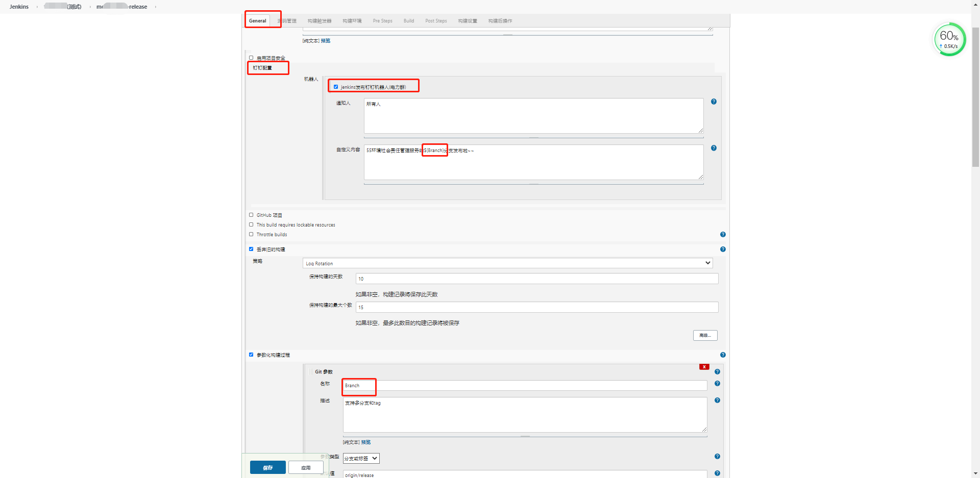Click the 描述 textarea with 支持多分支和tag
980x478 pixels.
525,415
